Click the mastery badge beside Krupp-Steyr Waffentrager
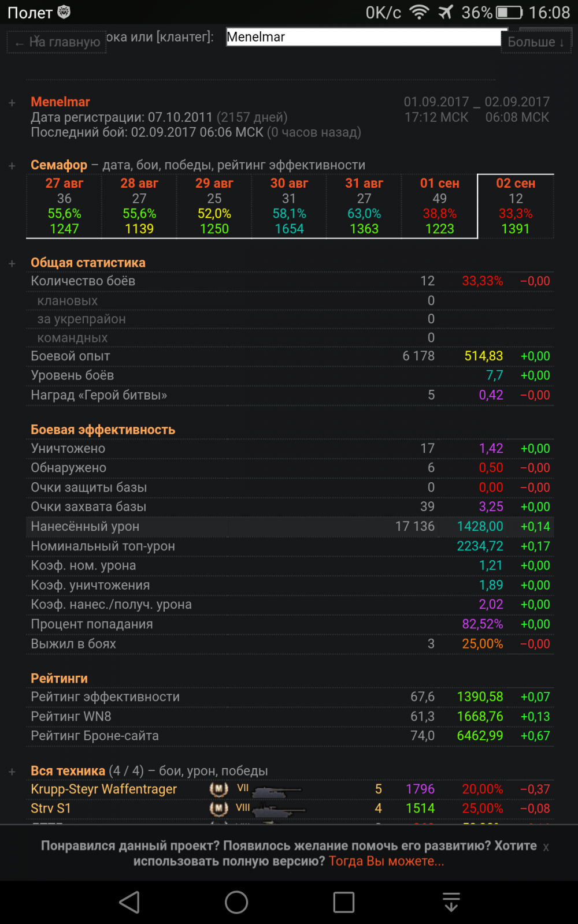This screenshot has height=924, width=578. pyautogui.click(x=218, y=789)
